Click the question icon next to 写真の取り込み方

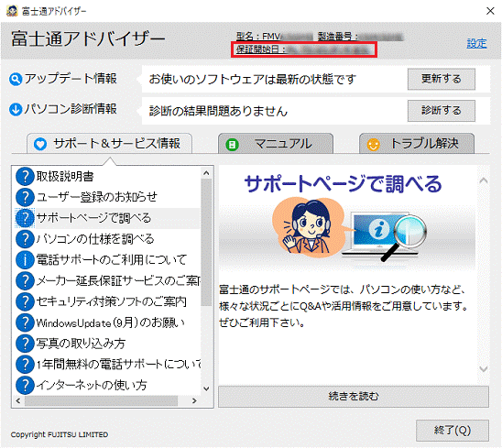(25, 344)
